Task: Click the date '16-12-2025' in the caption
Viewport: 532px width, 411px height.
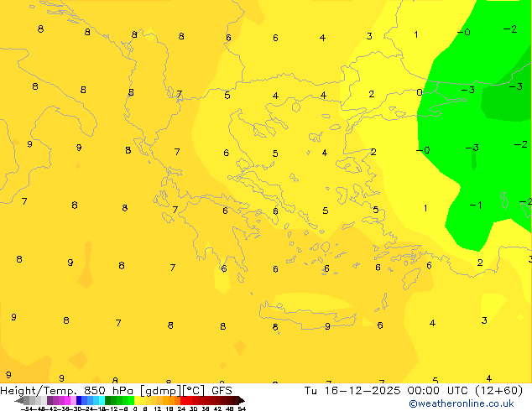Action: [x=362, y=390]
